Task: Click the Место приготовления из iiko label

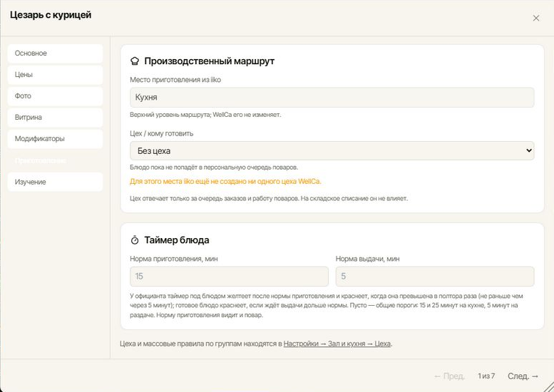Action: point(175,80)
